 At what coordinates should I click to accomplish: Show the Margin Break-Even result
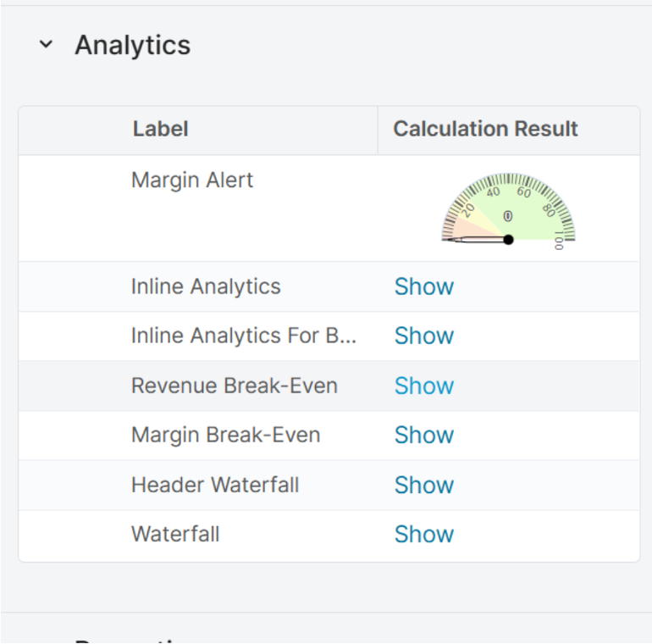(x=424, y=435)
